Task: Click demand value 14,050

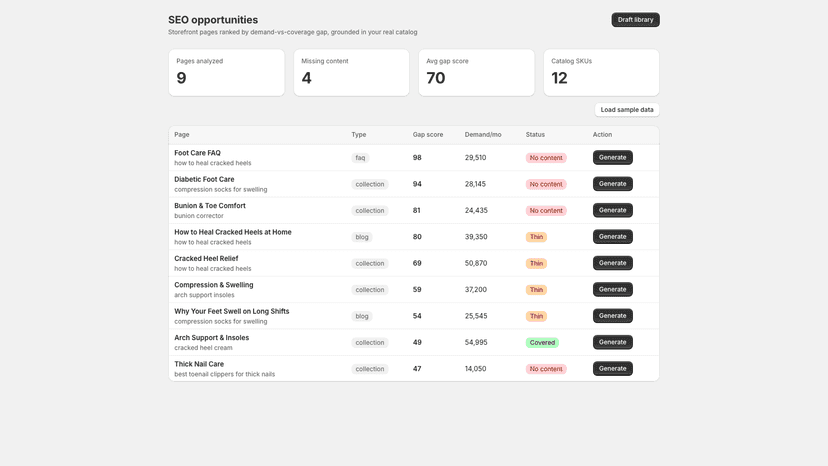Action: pyautogui.click(x=475, y=369)
